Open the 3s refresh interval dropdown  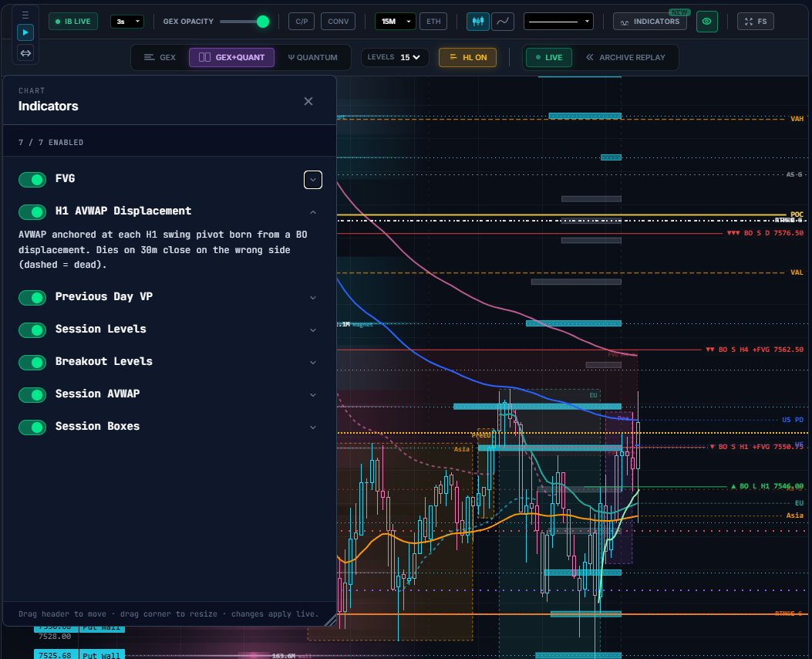127,22
